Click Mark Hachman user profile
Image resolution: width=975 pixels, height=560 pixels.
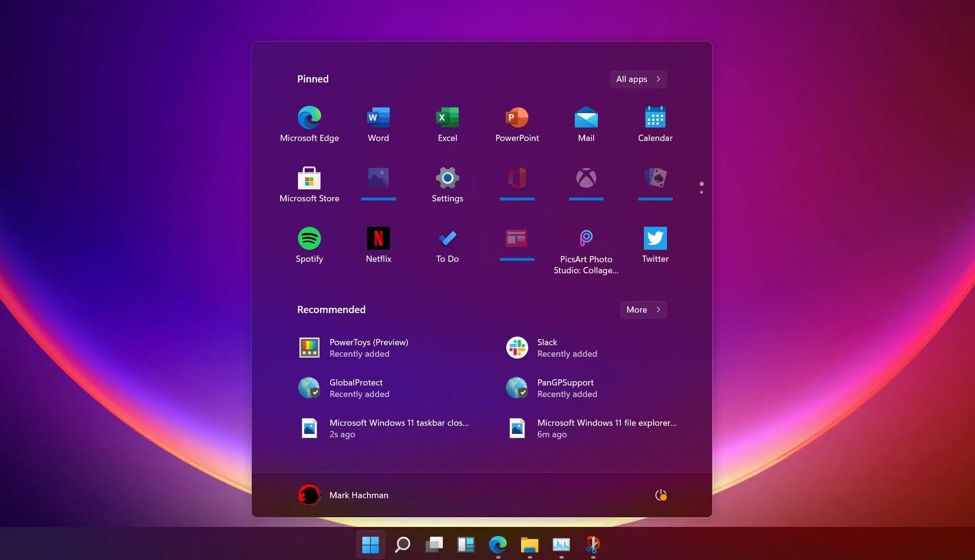tap(343, 494)
